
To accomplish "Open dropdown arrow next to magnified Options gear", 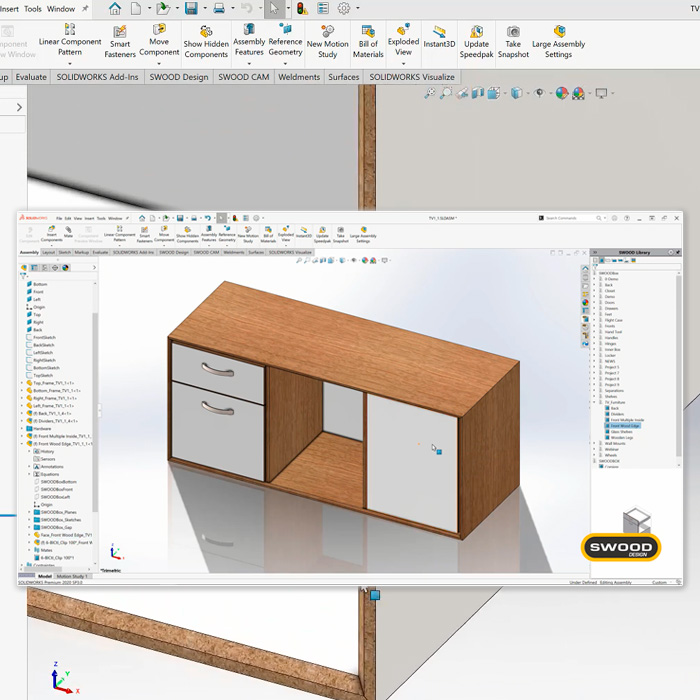I will (358, 8).
